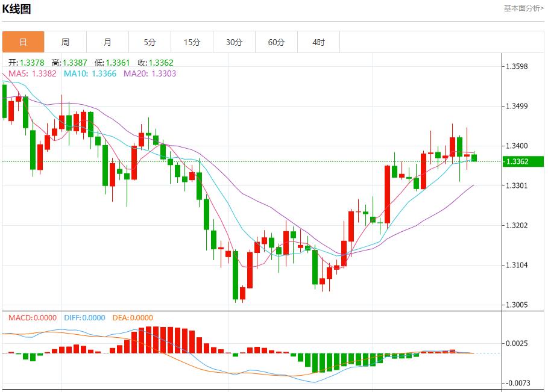The image size is (548, 392).
Task: Switch to the 月 monthly tab
Action: click(107, 42)
